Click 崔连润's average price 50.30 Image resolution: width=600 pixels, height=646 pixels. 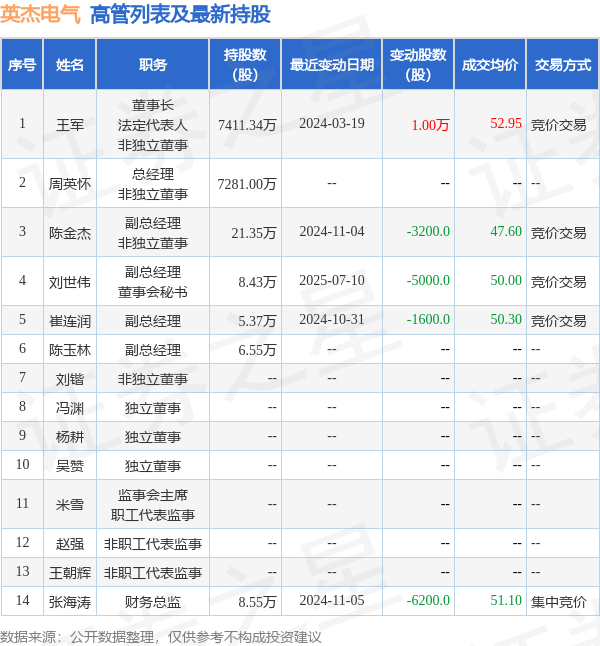[506, 320]
